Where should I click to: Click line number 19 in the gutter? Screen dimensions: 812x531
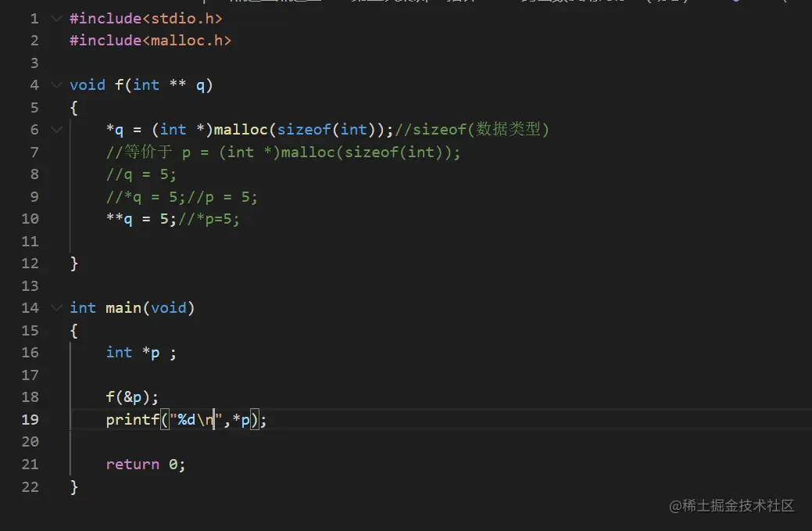(x=30, y=419)
